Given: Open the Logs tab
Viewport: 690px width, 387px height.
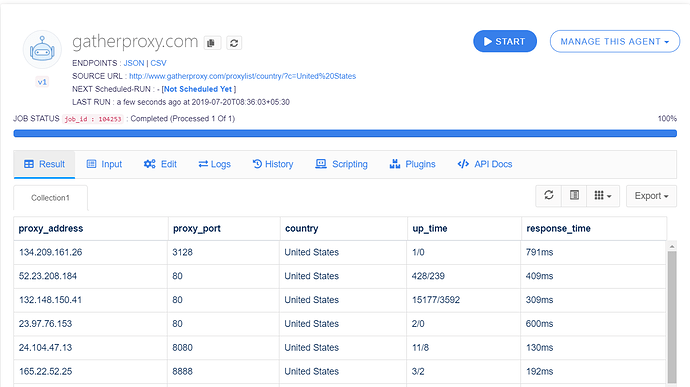Looking at the screenshot, I should (215, 164).
